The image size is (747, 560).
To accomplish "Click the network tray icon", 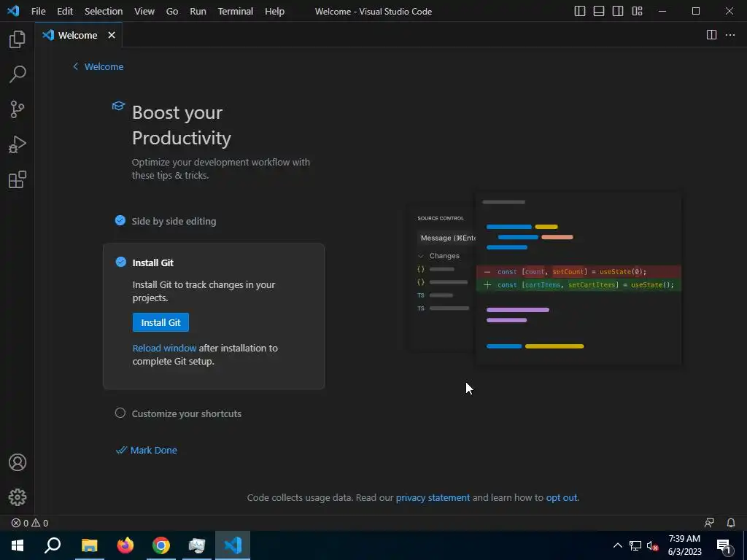I will click(635, 545).
